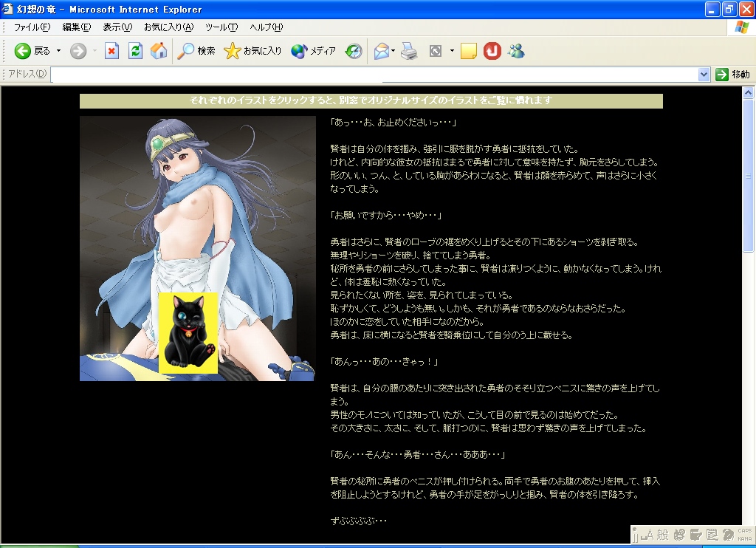756x548 pixels.
Task: Minimize the Internet Explorer window
Action: tap(712, 9)
